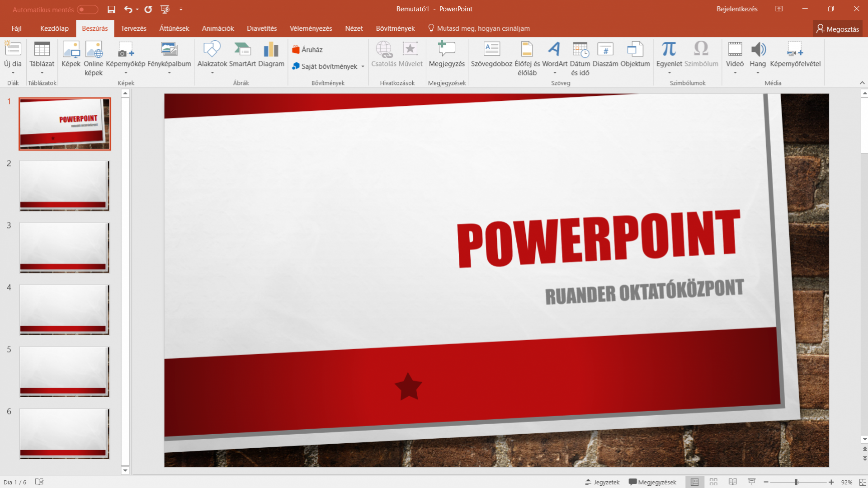Click the Undo arrow icon
This screenshot has width=868, height=488.
coord(128,9)
